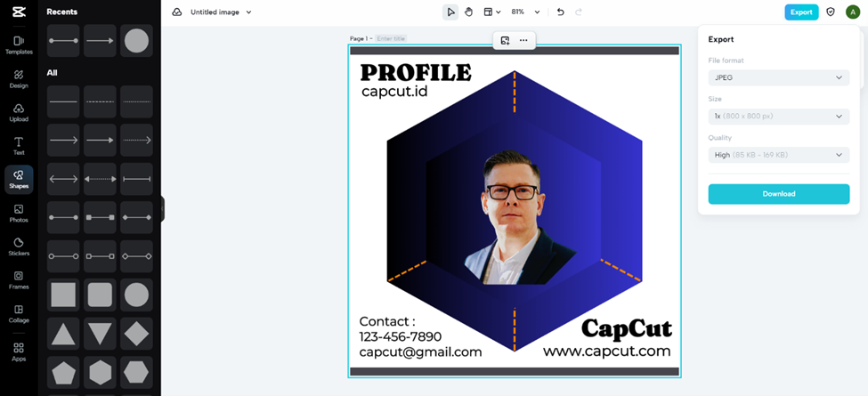Open the Photos panel
This screenshot has height=396, width=868.
tap(19, 214)
